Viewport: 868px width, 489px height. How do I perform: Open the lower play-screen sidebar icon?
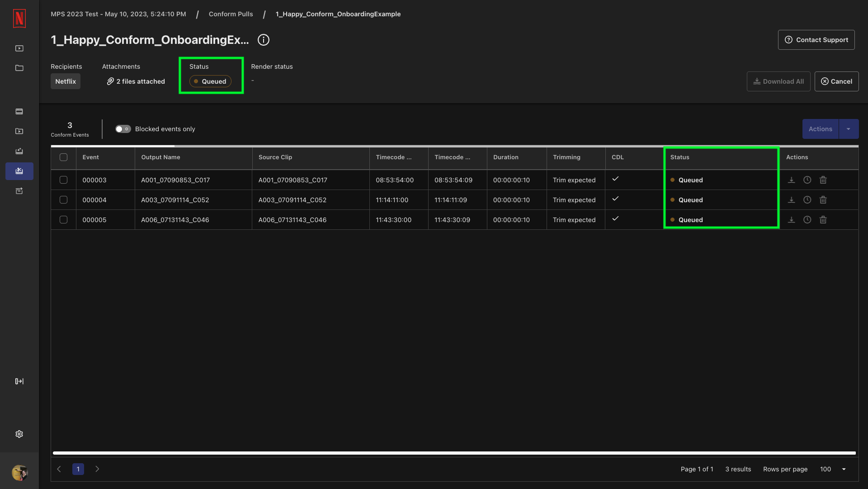[19, 131]
